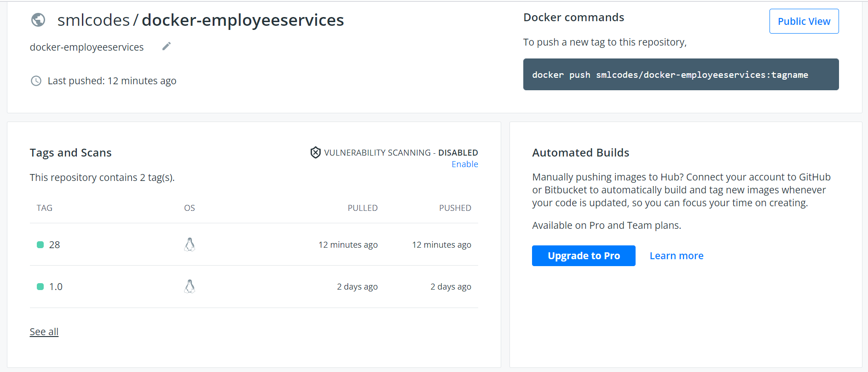
Task: Click the smlcodes namespace in the title
Action: pyautogui.click(x=93, y=20)
